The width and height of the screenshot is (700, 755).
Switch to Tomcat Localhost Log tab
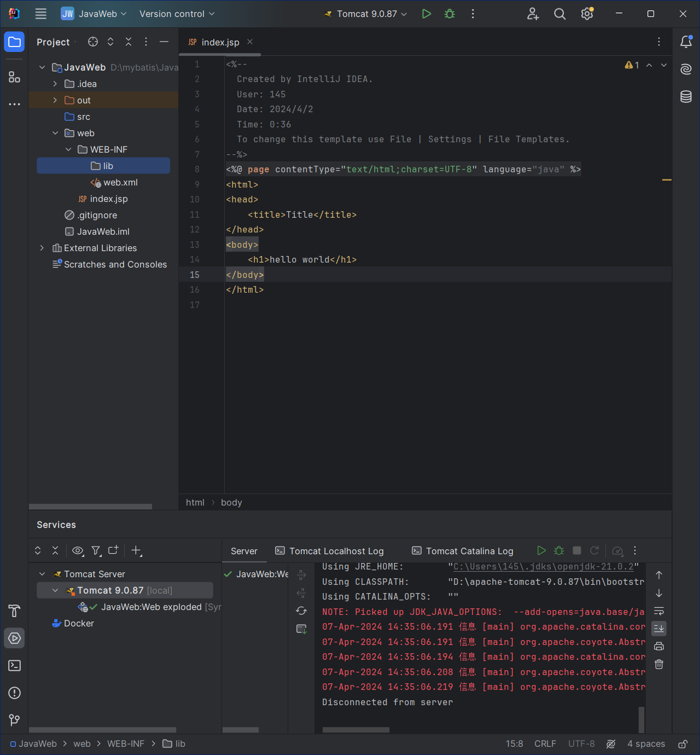330,551
